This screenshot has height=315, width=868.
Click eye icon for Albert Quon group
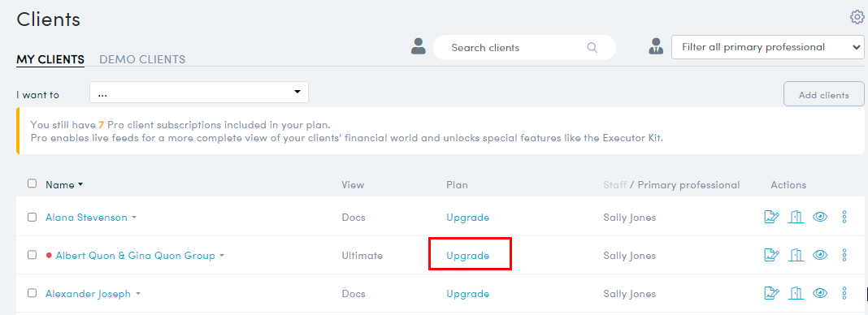coord(820,255)
